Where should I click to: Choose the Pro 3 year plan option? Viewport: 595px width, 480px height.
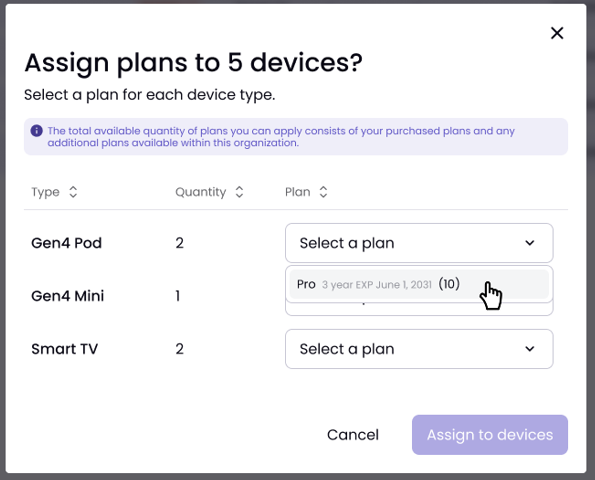click(419, 284)
